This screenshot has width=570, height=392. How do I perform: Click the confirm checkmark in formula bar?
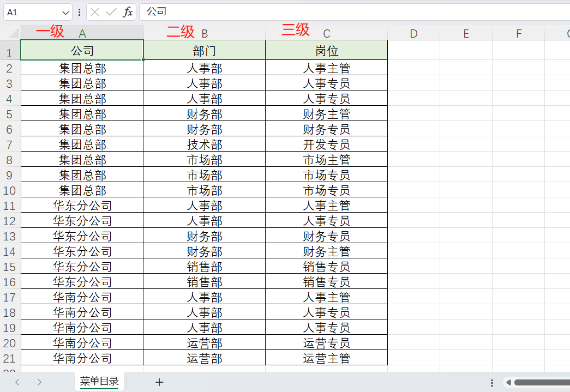[111, 12]
